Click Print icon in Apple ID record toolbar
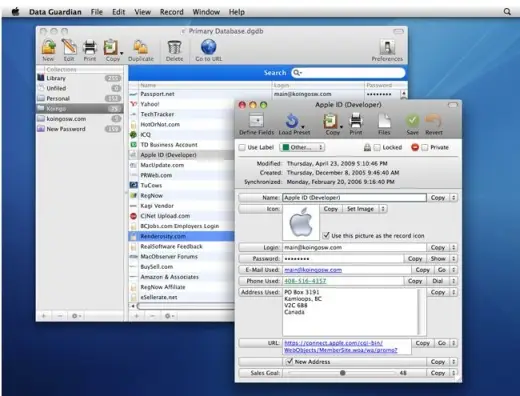Screen dimensions: 520x396 [356, 121]
